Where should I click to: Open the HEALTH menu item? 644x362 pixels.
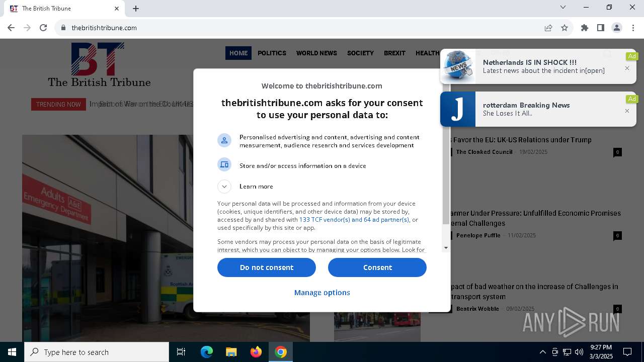427,53
